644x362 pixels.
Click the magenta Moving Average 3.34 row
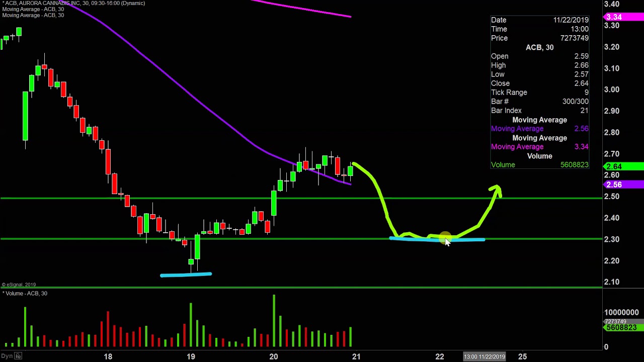[x=540, y=147]
